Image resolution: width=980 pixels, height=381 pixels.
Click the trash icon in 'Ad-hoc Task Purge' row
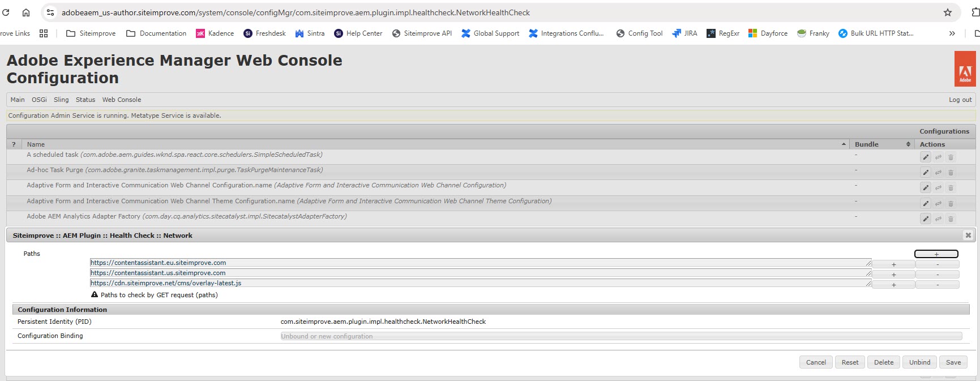coord(951,172)
